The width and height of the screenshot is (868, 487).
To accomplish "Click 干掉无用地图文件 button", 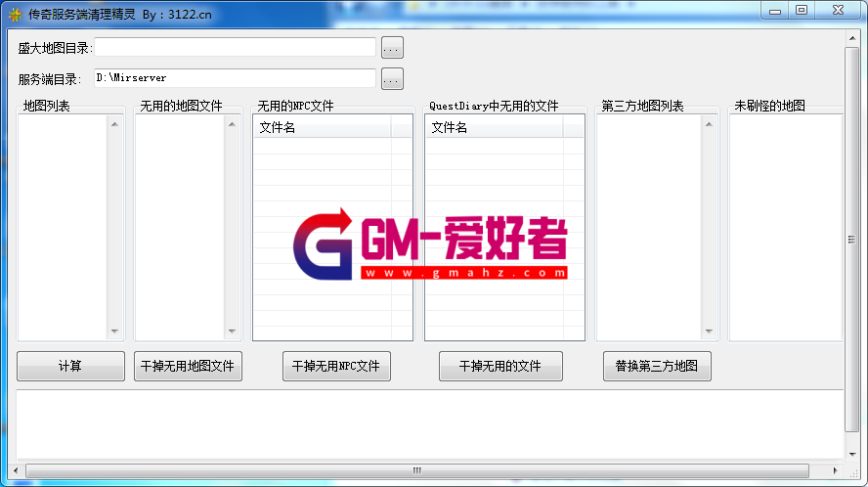I will coord(188,366).
